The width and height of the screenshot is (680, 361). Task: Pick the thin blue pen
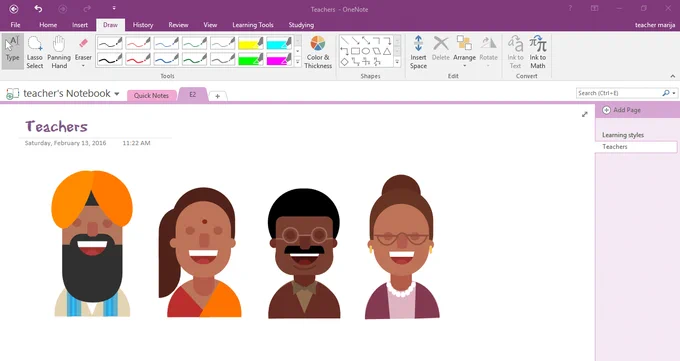(x=166, y=43)
